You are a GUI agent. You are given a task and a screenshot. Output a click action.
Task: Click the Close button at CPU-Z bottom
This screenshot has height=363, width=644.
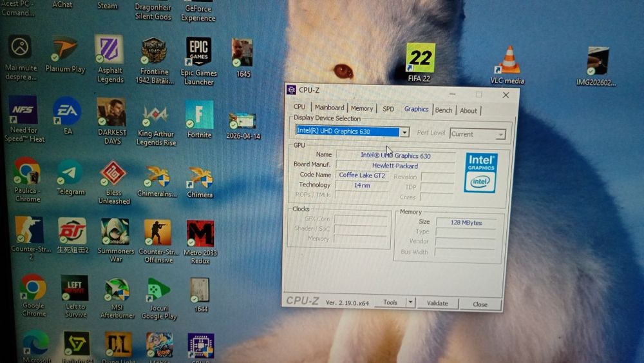click(480, 304)
